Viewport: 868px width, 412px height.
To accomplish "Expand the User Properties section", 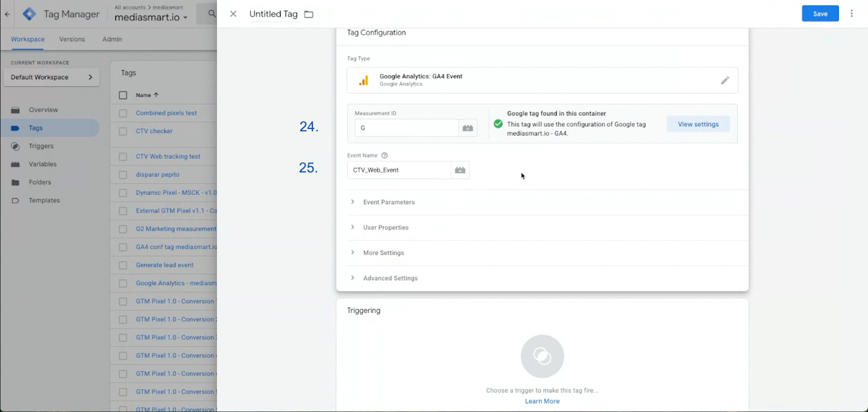I will pos(385,227).
